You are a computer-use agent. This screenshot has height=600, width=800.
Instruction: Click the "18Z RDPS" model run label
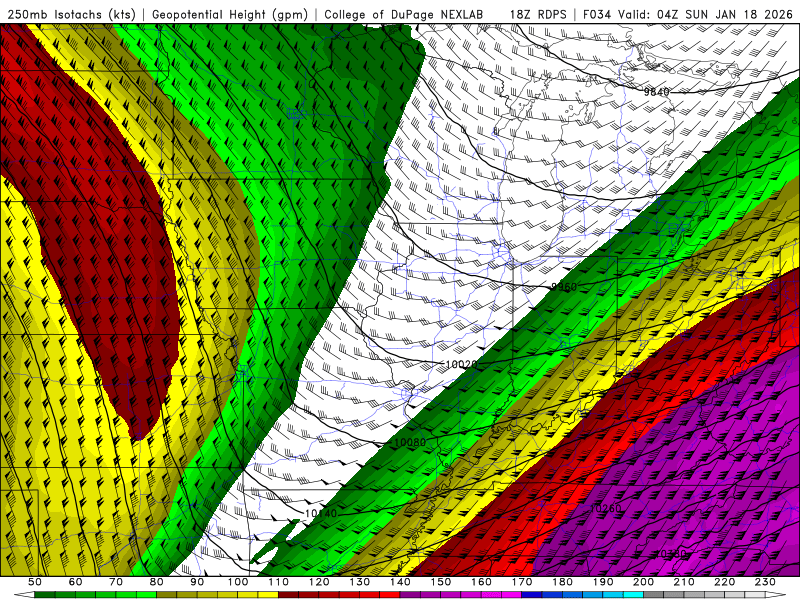pyautogui.click(x=538, y=14)
